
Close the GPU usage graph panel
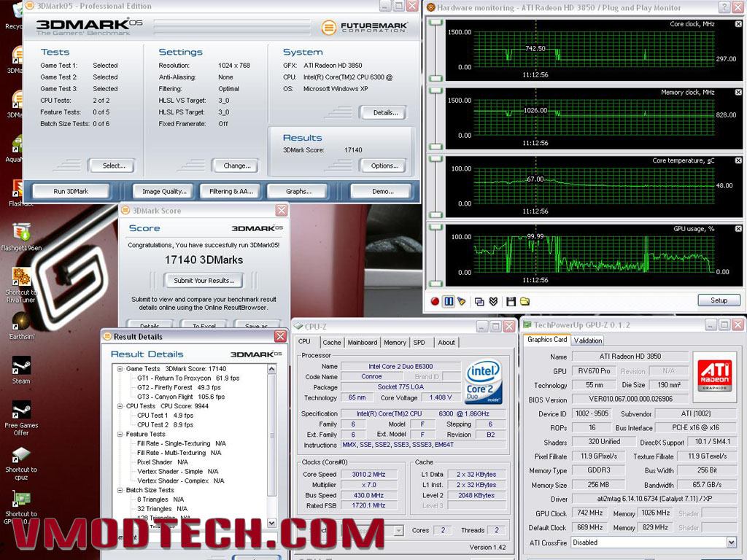(738, 228)
